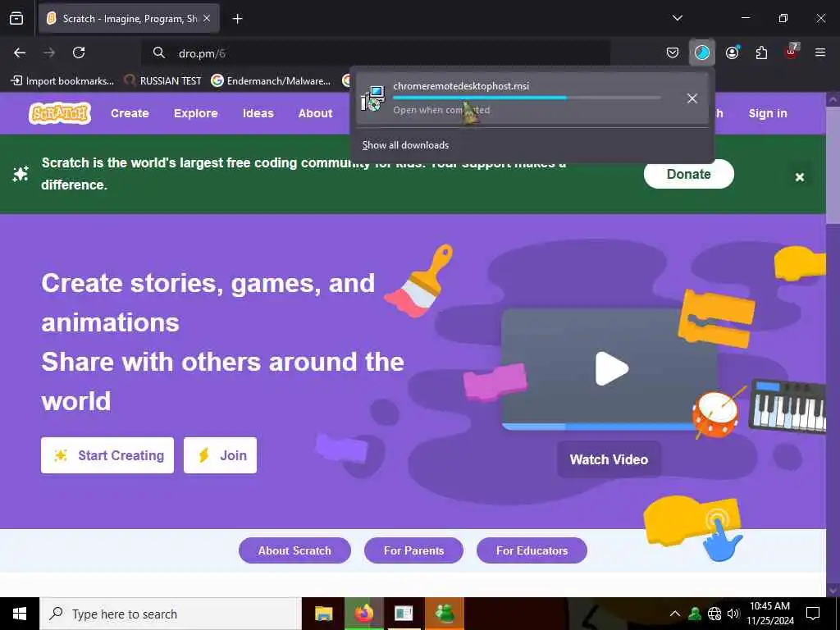Open volume speaker tray icon
Image resolution: width=840 pixels, height=630 pixels.
733,614
